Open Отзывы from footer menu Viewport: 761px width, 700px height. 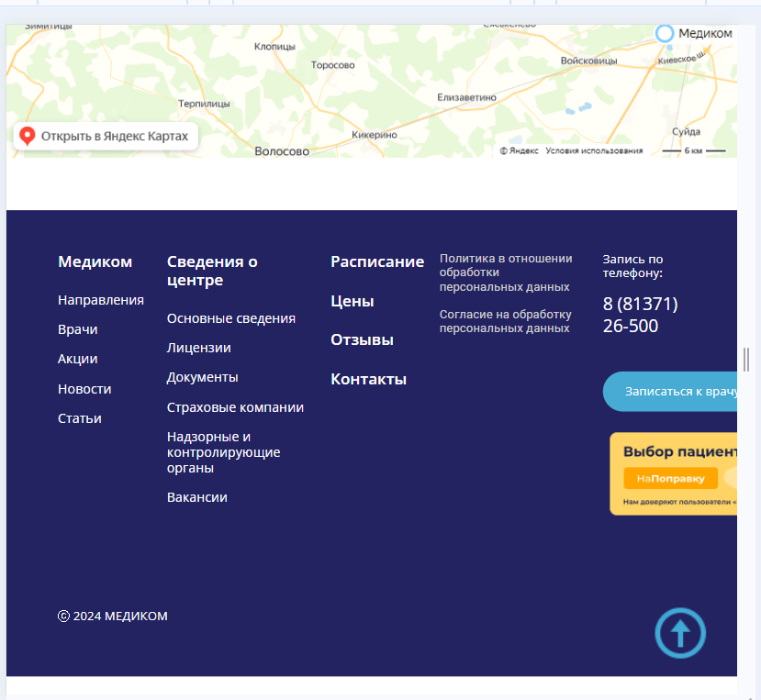[x=362, y=340]
